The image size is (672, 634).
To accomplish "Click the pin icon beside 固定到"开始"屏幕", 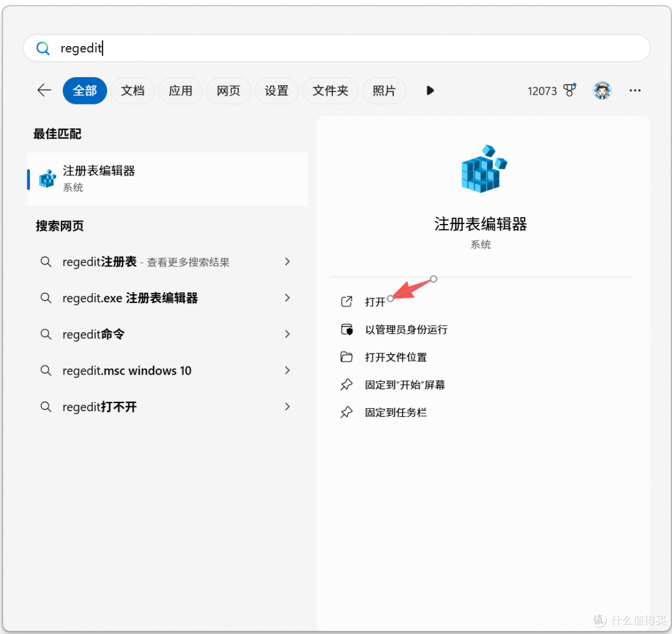I will click(347, 385).
